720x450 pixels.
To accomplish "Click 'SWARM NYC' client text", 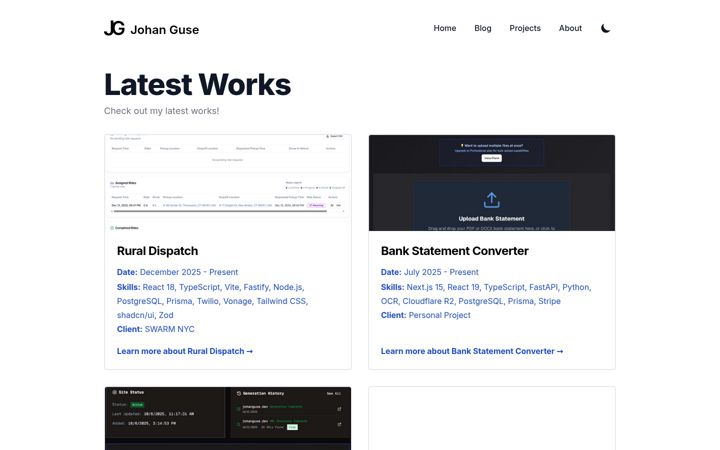I will click(169, 329).
